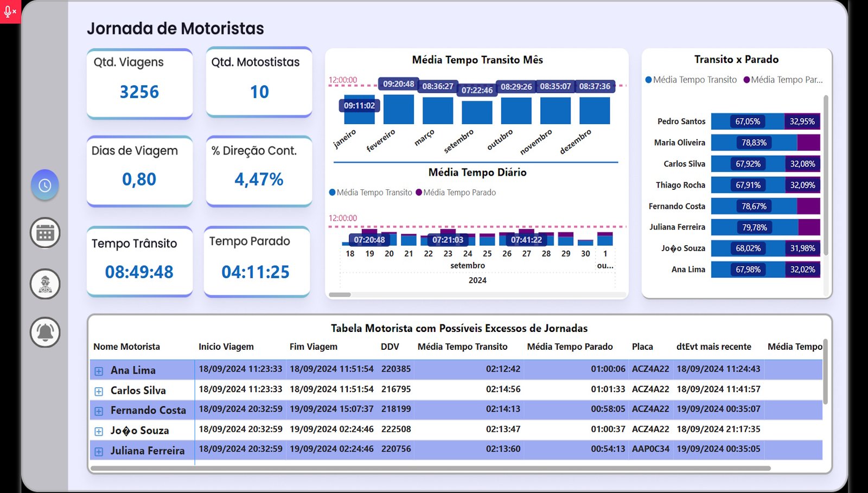Select the Qtd. Viagens KPI card
This screenshot has width=868, height=493.
tap(139, 83)
